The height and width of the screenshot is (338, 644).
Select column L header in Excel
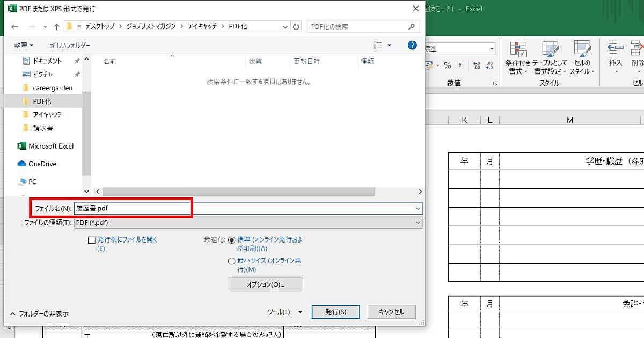click(x=490, y=121)
